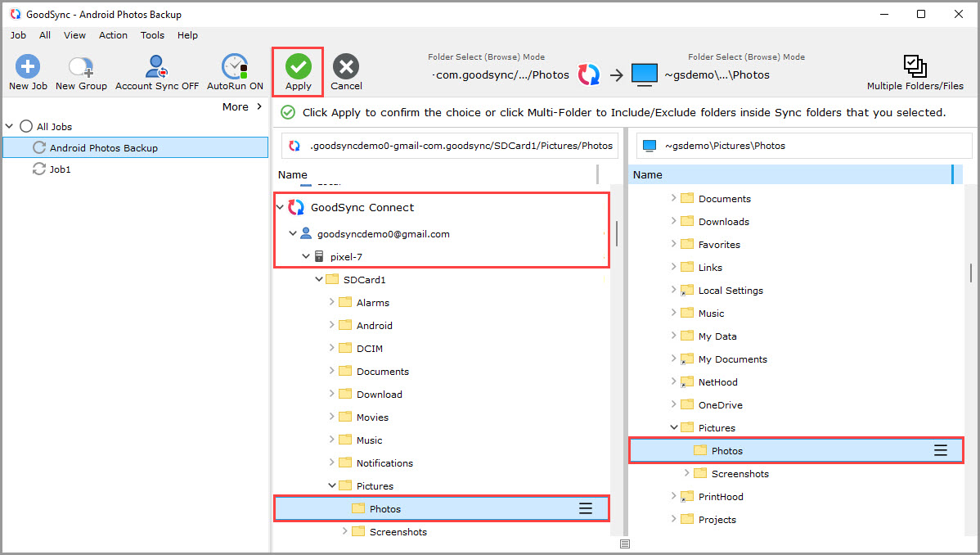Expand More options in job panel
Screen dimensions: 980x555
point(242,107)
